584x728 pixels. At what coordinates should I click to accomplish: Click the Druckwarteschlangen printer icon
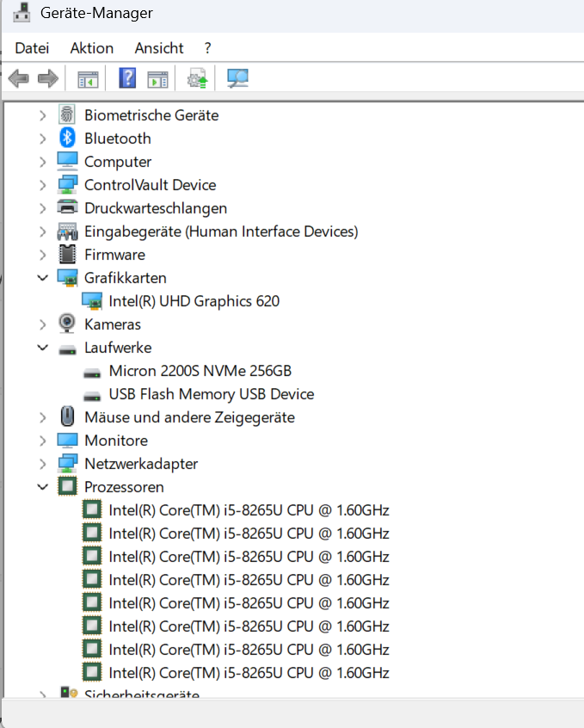pyautogui.click(x=67, y=207)
